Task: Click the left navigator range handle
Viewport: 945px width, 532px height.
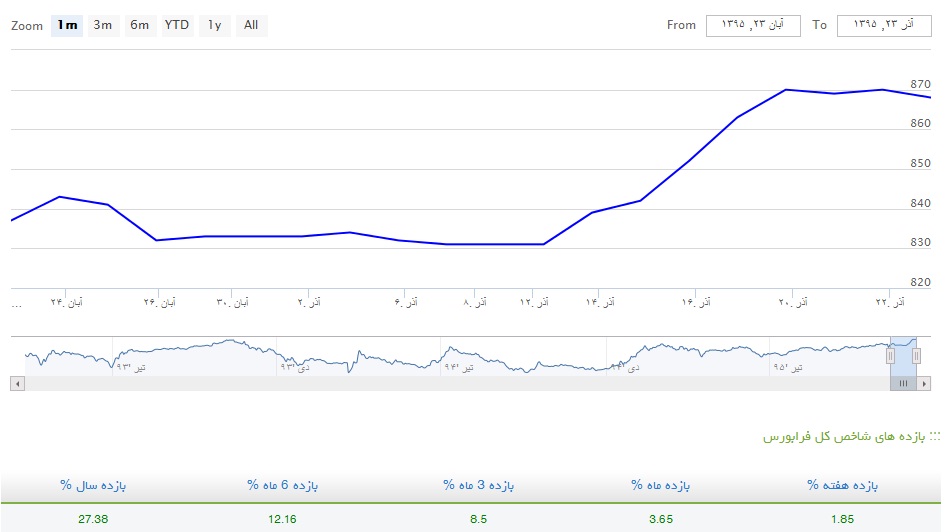Action: [890, 356]
